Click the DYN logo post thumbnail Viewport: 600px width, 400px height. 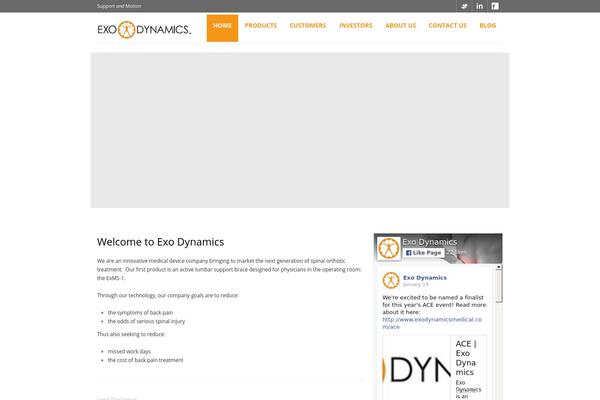[417, 368]
